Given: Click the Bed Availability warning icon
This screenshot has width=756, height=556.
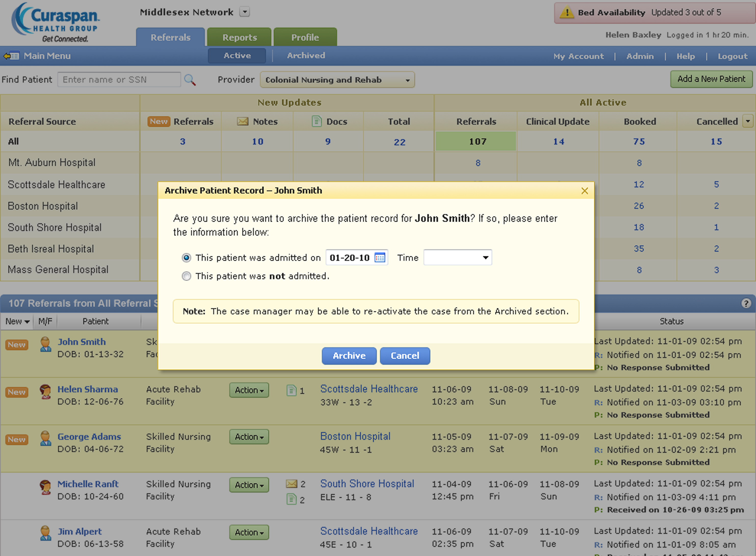Looking at the screenshot, I should (x=567, y=13).
